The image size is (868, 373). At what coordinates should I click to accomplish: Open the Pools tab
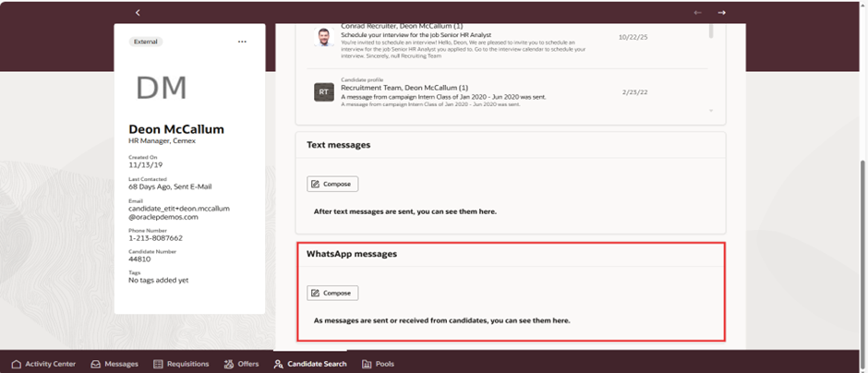coord(378,364)
